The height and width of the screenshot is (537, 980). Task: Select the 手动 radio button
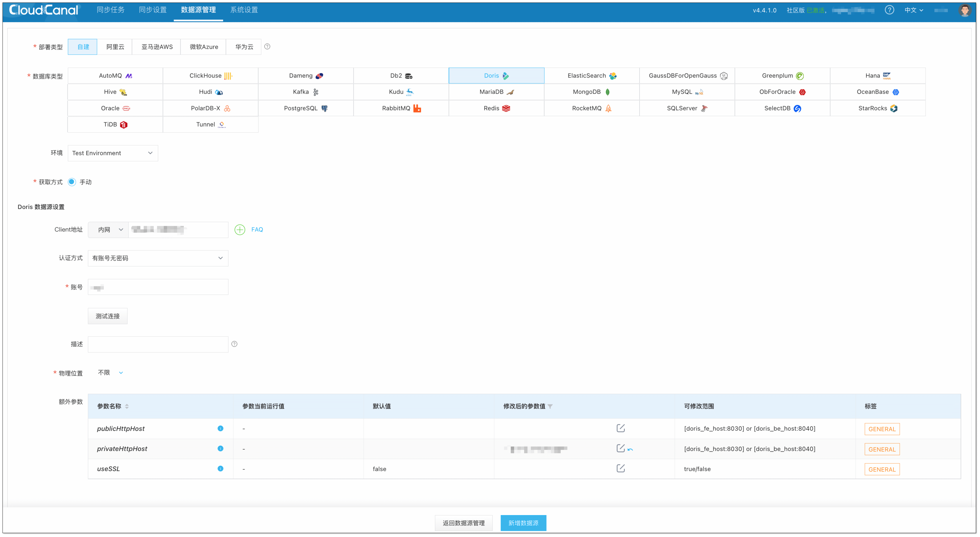[x=72, y=182]
